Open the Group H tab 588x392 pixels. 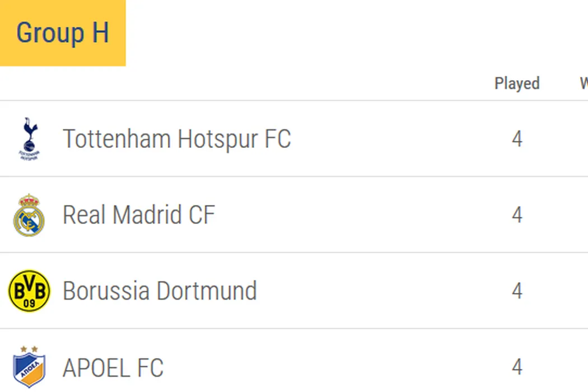62,32
